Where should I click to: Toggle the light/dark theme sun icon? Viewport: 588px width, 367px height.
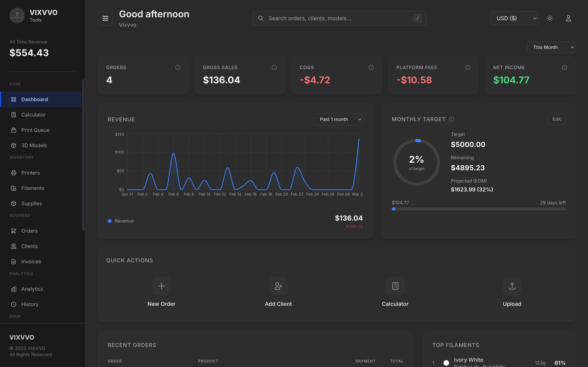[550, 18]
